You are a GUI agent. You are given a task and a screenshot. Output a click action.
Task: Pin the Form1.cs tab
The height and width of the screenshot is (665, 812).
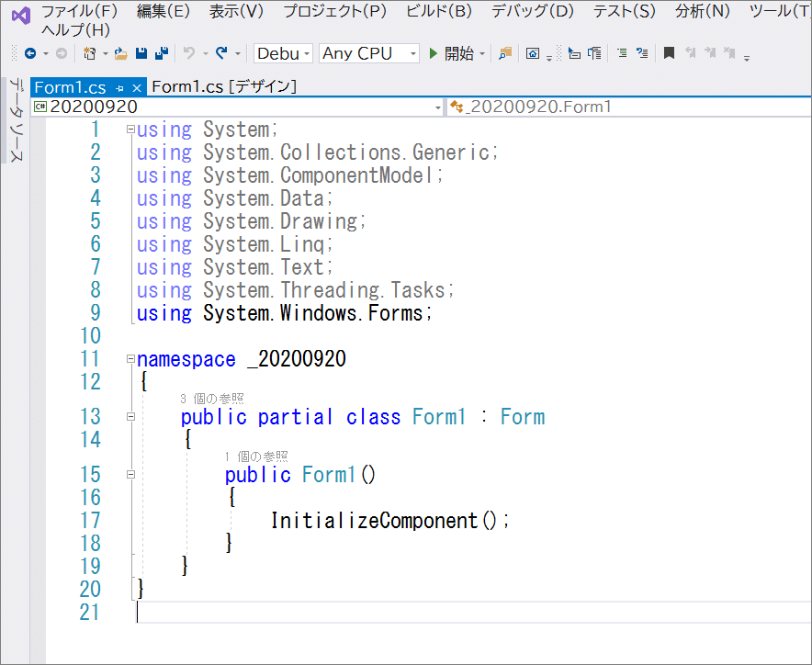click(119, 88)
